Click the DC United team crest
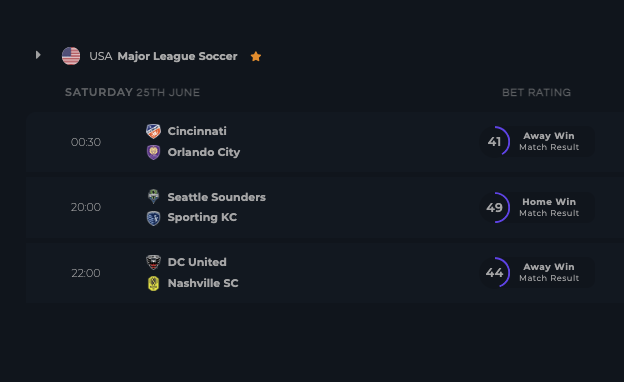This screenshot has height=382, width=624. click(x=153, y=262)
